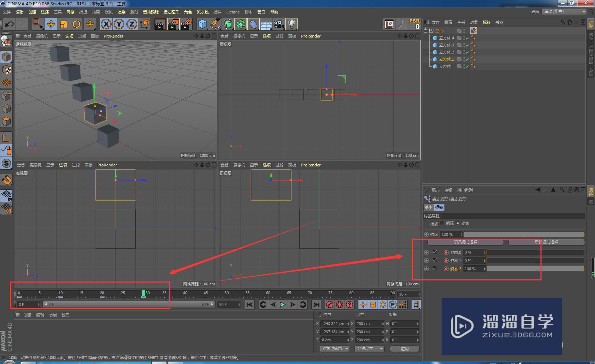
Task: Collapse the 空白 null object tree
Action: (x=426, y=31)
